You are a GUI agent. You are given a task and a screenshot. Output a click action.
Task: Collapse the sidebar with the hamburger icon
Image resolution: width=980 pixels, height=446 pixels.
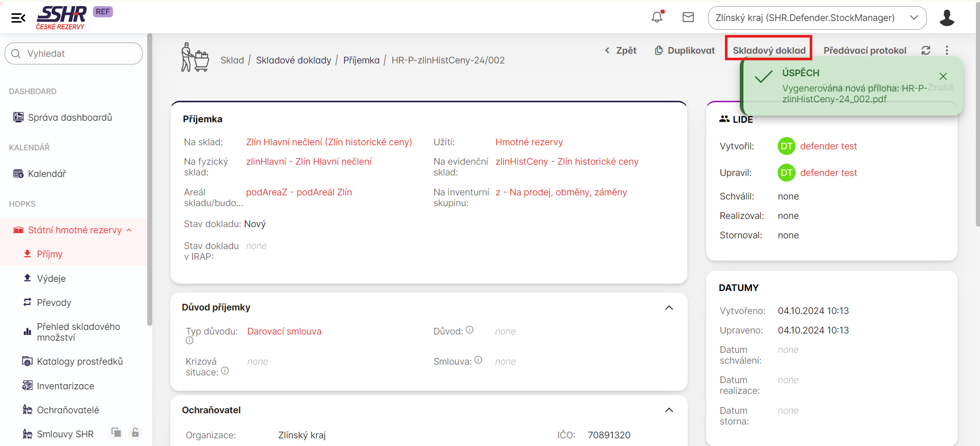18,18
